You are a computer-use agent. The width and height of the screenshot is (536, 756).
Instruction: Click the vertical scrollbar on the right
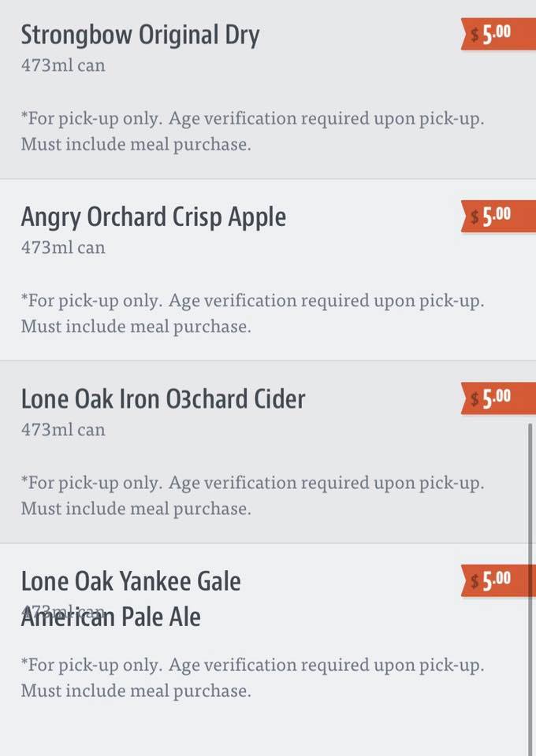(x=530, y=583)
